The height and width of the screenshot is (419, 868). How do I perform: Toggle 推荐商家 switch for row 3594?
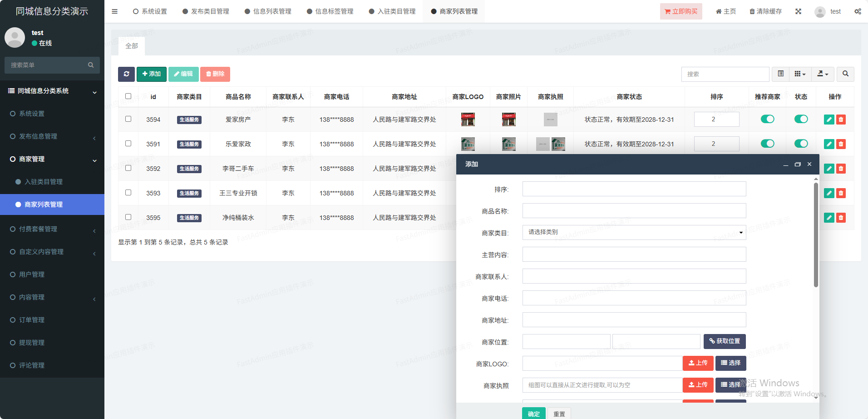click(x=767, y=119)
